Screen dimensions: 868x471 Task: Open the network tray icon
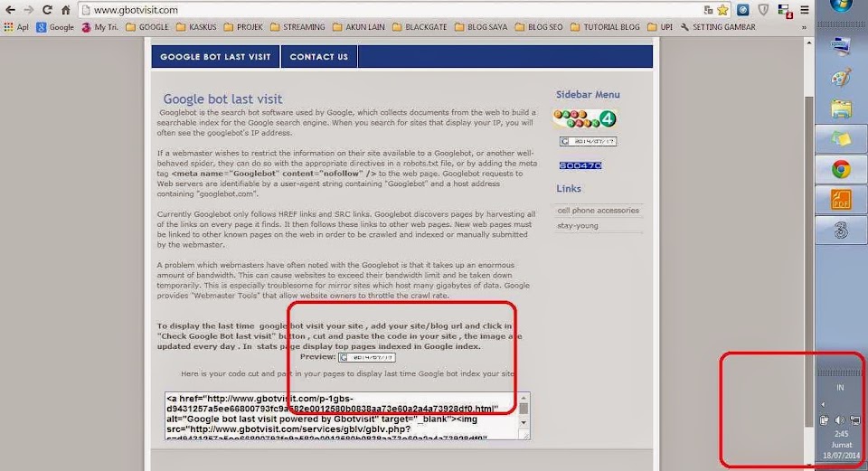pos(855,420)
